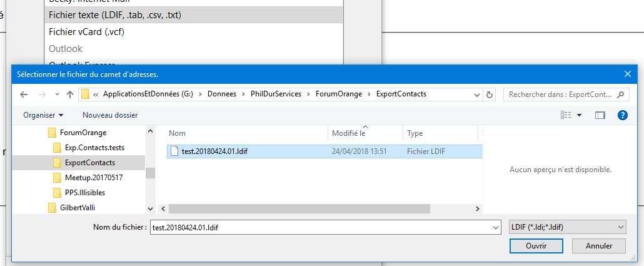
Task: Open the file name history dropdown
Action: (x=496, y=228)
